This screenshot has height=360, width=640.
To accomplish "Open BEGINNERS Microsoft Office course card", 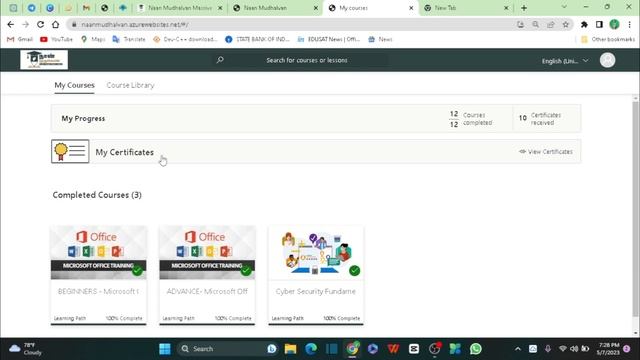I will pyautogui.click(x=98, y=275).
